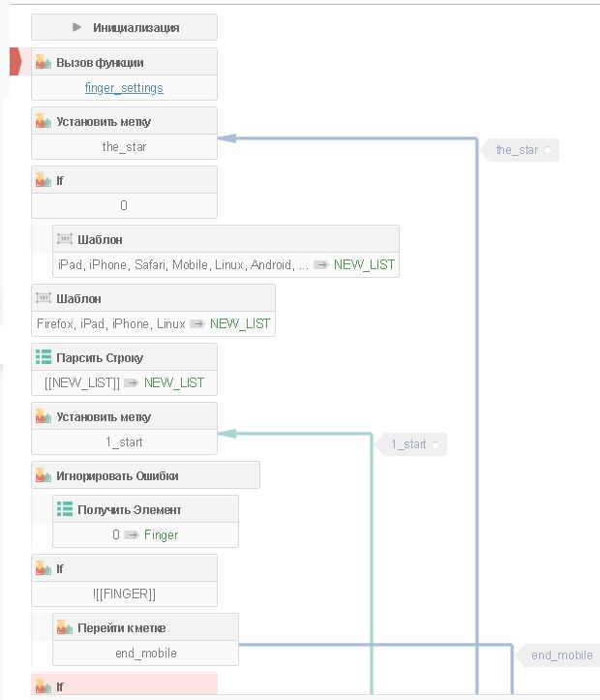Click the Finger variable in Получить Элемент
Image resolution: width=600 pixels, height=700 pixels.
click(x=161, y=534)
